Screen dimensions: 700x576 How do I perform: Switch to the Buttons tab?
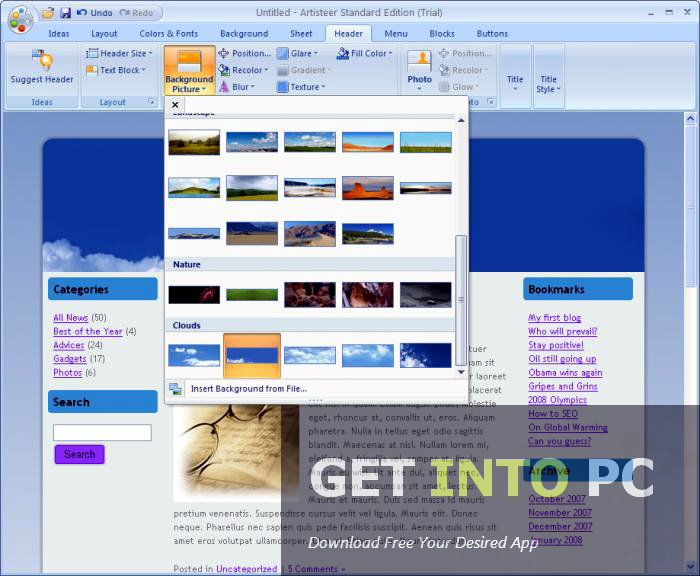492,34
